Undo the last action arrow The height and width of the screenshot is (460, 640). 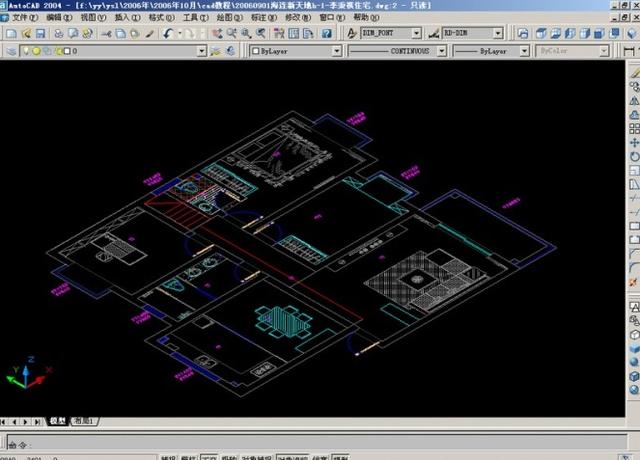click(168, 33)
